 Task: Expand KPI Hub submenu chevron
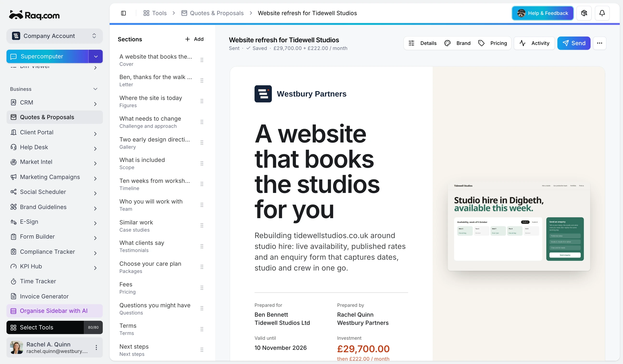click(x=95, y=268)
